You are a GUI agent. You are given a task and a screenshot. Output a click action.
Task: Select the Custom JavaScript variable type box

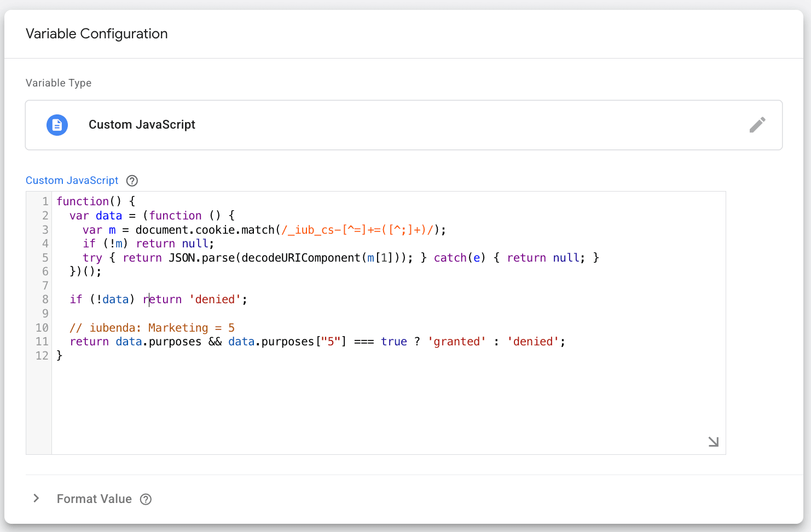404,125
